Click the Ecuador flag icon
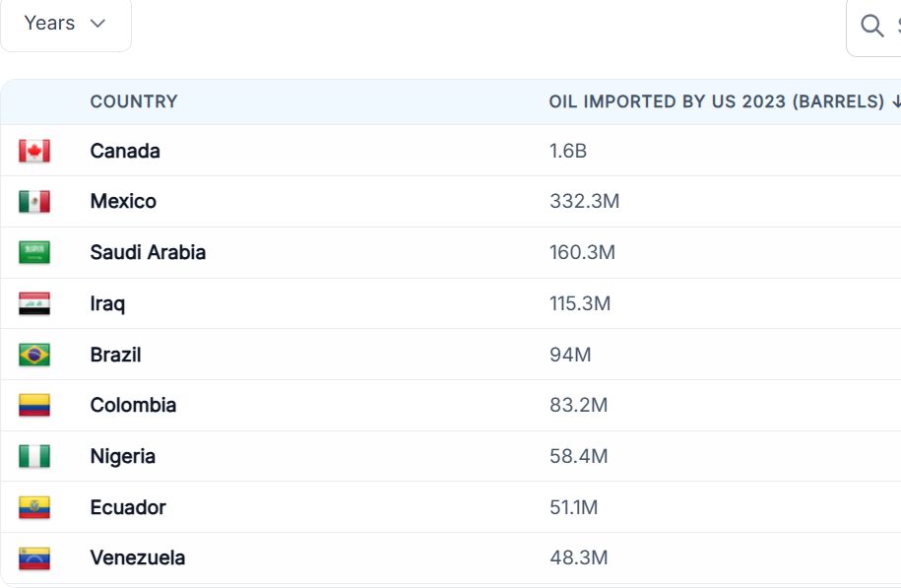This screenshot has width=901, height=588. tap(34, 507)
